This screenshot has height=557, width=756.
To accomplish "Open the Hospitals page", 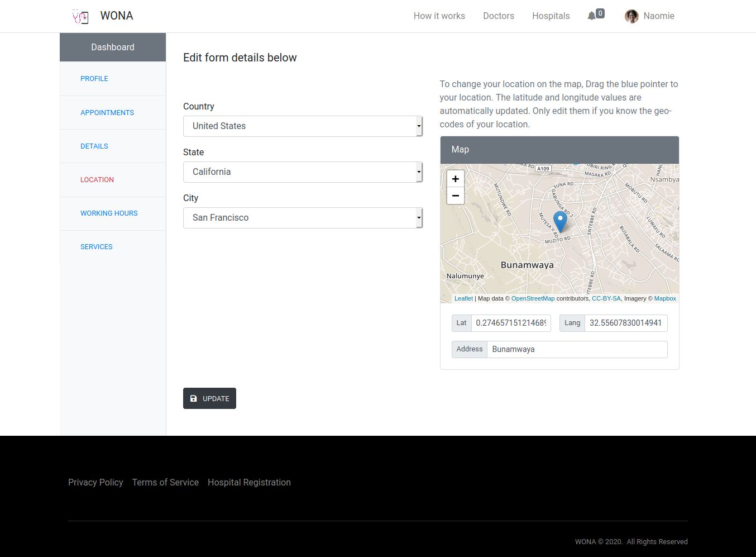I will (551, 16).
